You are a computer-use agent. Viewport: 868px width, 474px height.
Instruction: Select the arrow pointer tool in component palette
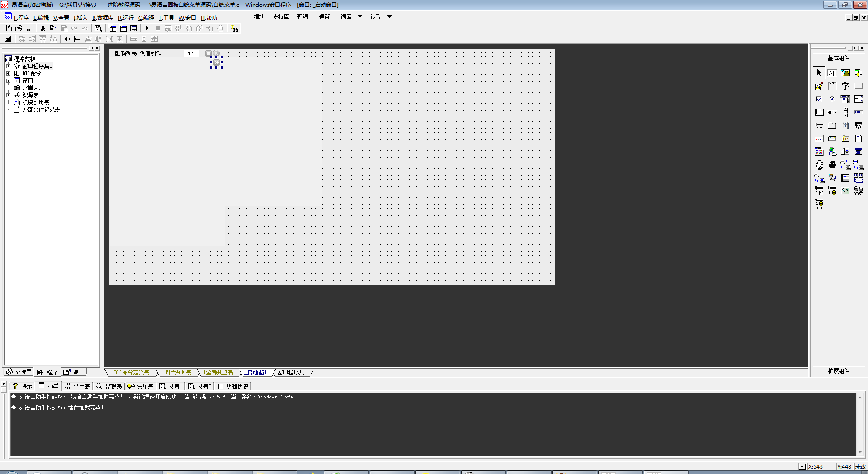pos(819,73)
